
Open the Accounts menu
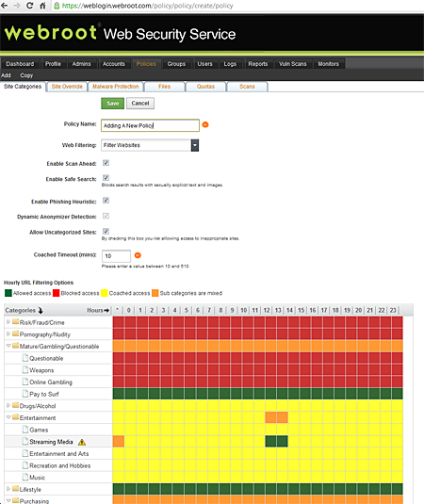point(113,64)
